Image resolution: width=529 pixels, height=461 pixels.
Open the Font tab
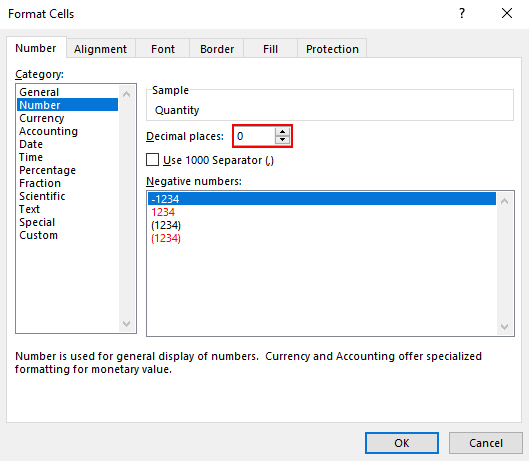click(163, 49)
